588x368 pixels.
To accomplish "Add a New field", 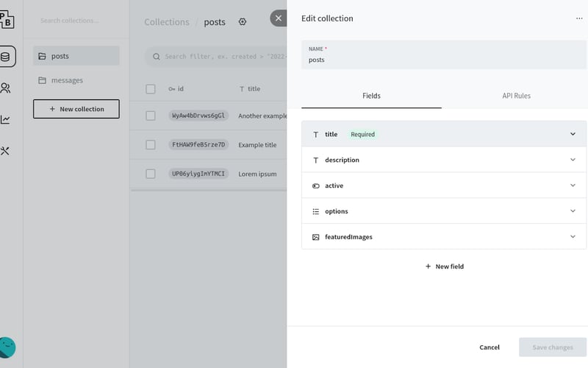I will 445,266.
